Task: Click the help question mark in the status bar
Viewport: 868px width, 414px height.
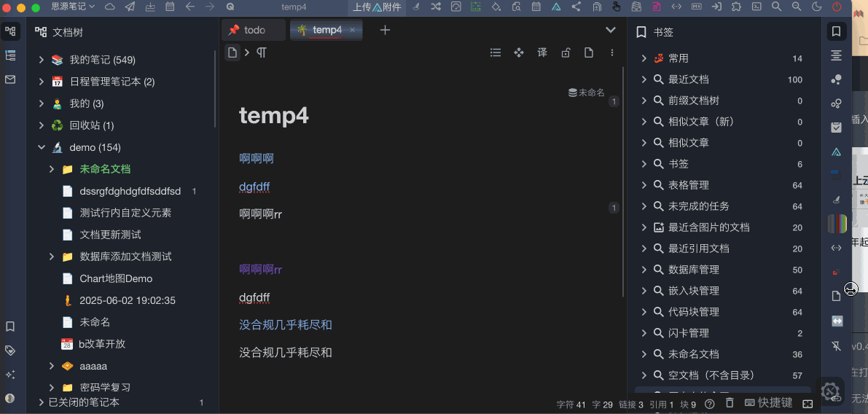Action: tap(709, 404)
